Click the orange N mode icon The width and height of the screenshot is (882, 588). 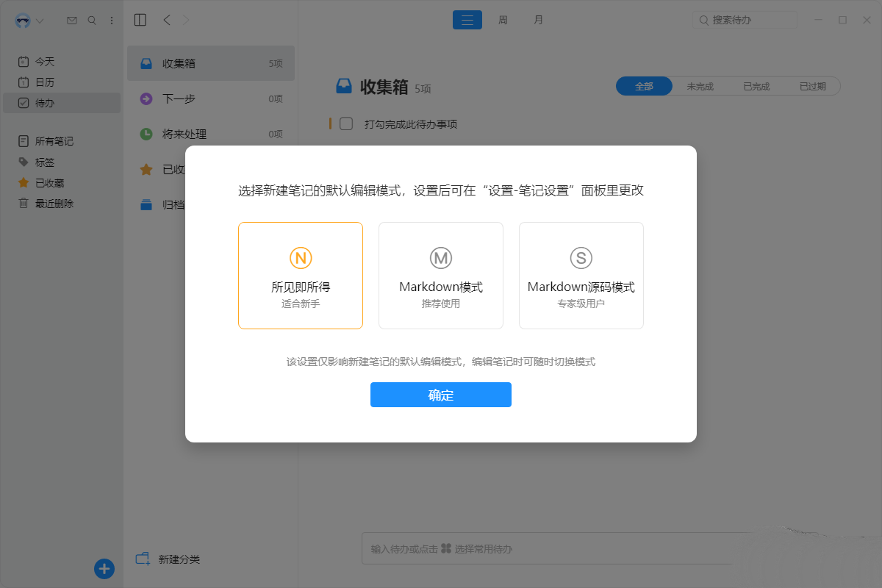[301, 257]
